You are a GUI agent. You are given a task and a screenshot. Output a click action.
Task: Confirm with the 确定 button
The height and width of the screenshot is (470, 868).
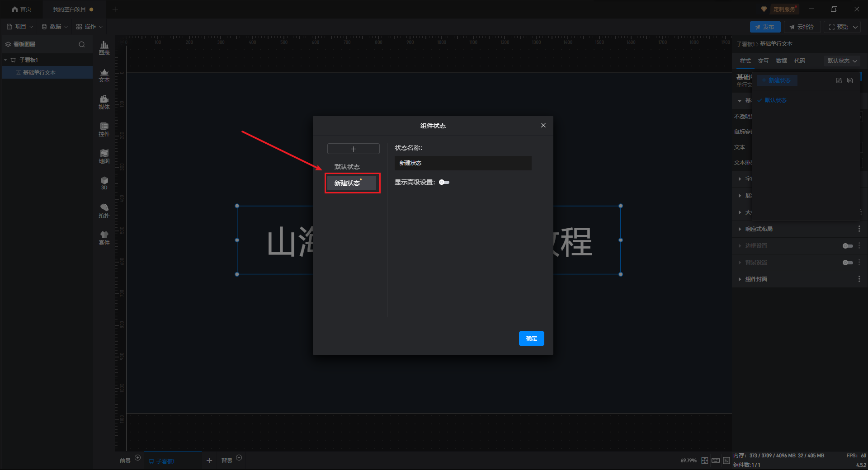(532, 338)
